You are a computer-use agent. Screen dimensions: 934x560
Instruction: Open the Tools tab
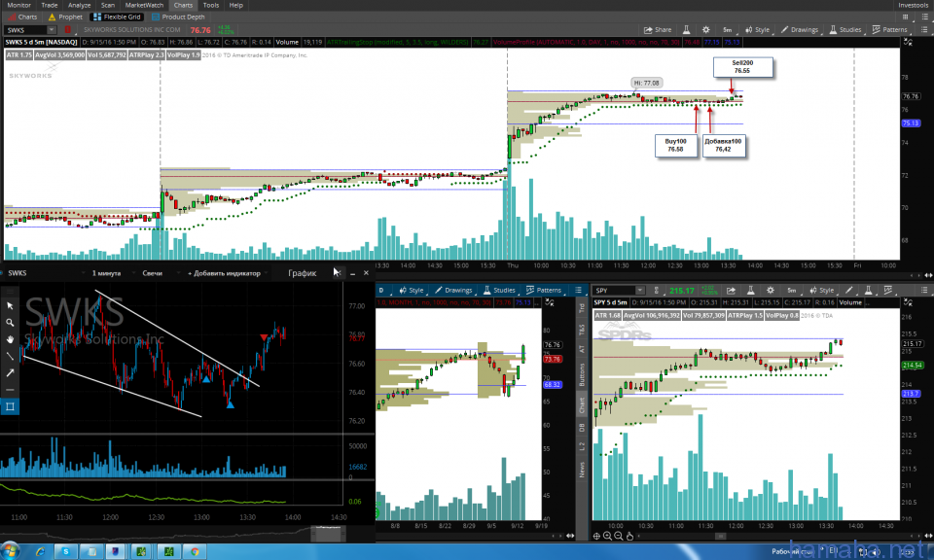click(x=211, y=5)
